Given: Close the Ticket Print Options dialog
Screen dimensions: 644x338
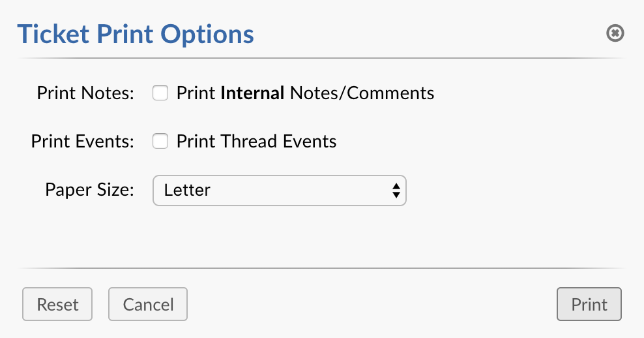Looking at the screenshot, I should coord(615,33).
